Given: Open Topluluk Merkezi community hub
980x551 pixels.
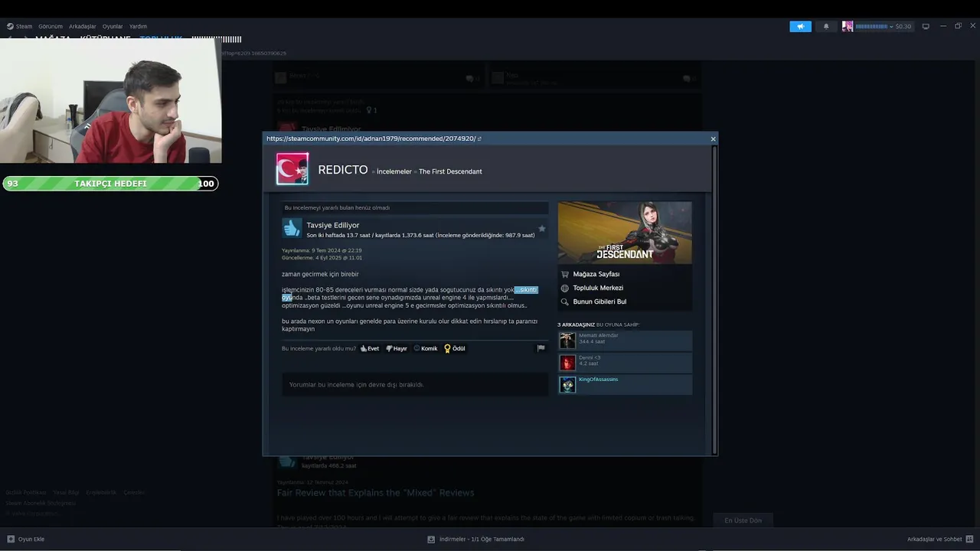Looking at the screenshot, I should point(598,288).
